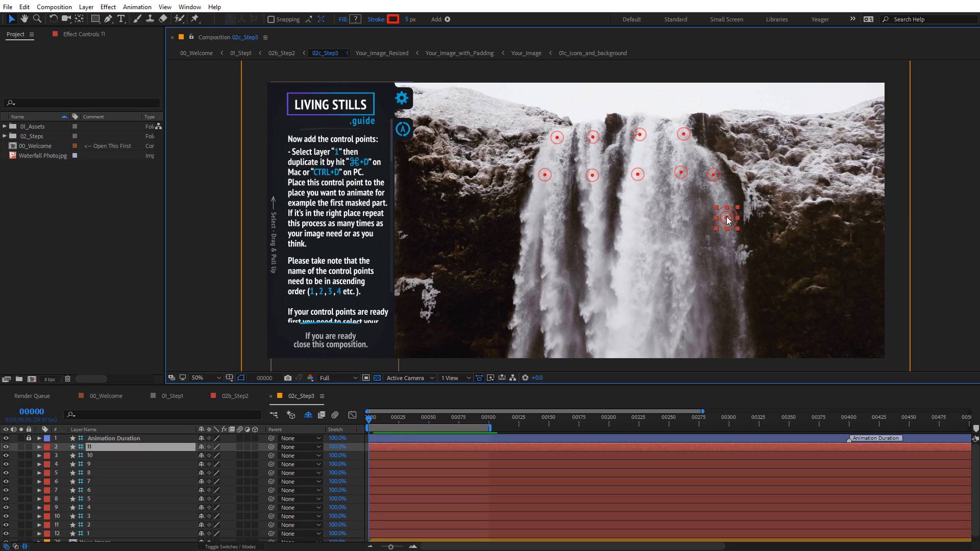Select the Clone Stamp tool
980x551 pixels.
(x=150, y=19)
